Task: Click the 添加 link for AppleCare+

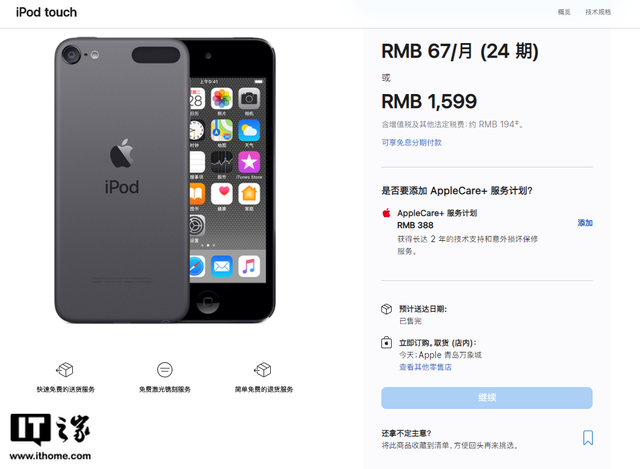Action: point(585,223)
